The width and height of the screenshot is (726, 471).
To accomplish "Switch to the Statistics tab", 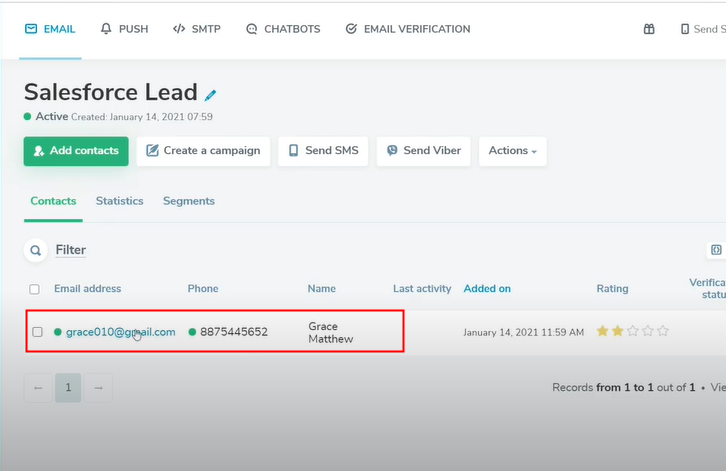I will [119, 201].
